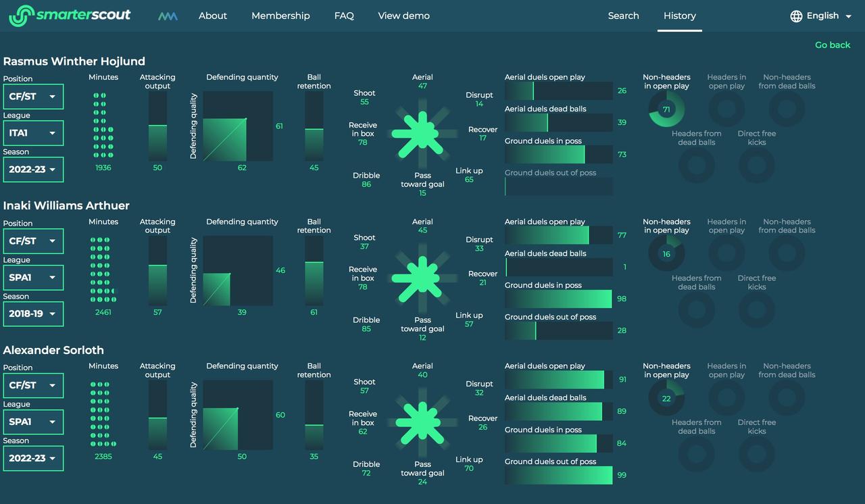This screenshot has height=504, width=865.
Task: Click Inaki Williams' Ground duels in poss bar 98
Action: (559, 299)
